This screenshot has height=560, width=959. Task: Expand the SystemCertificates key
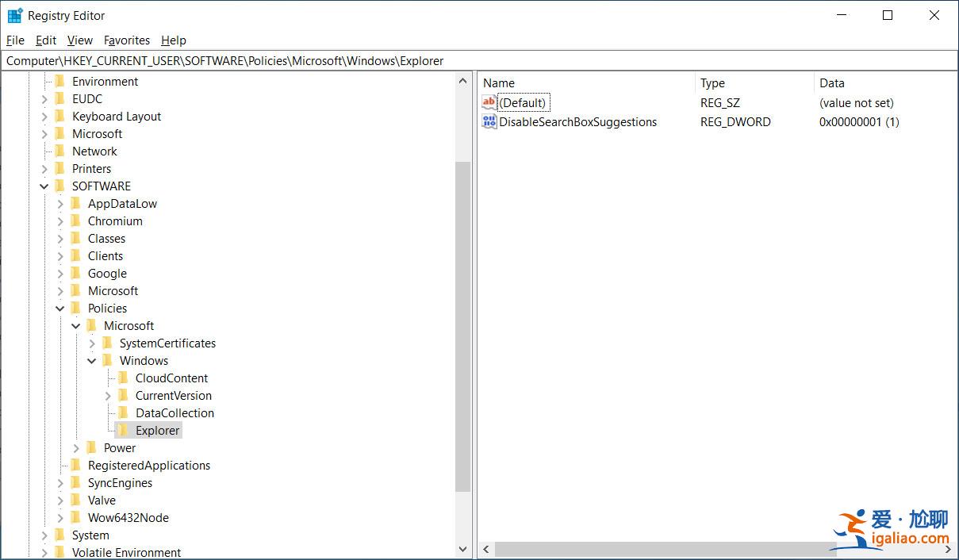pos(92,343)
